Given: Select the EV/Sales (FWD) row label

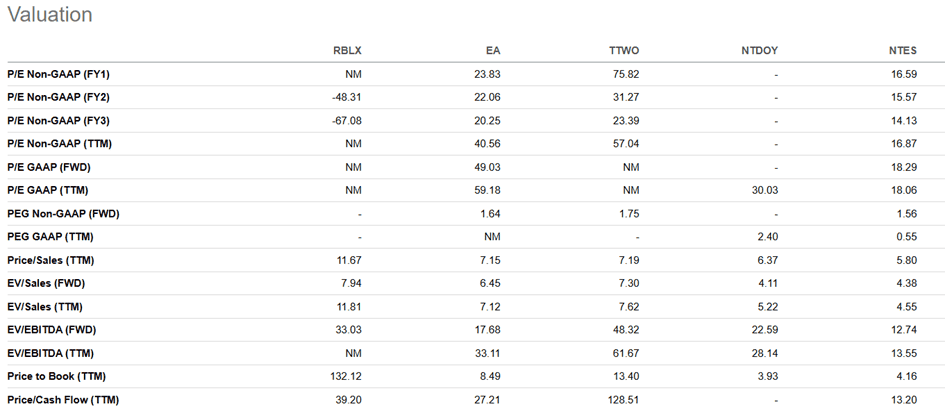Looking at the screenshot, I should (46, 283).
